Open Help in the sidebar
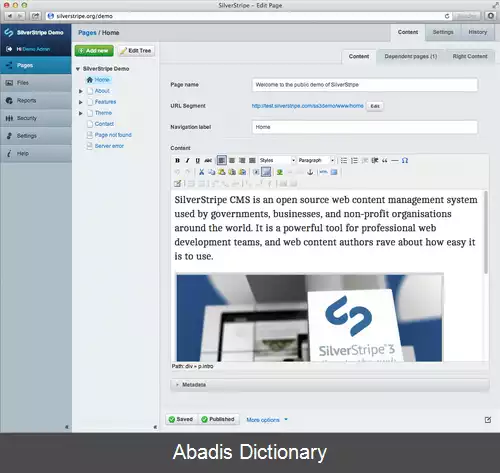500x473 pixels. [36, 153]
